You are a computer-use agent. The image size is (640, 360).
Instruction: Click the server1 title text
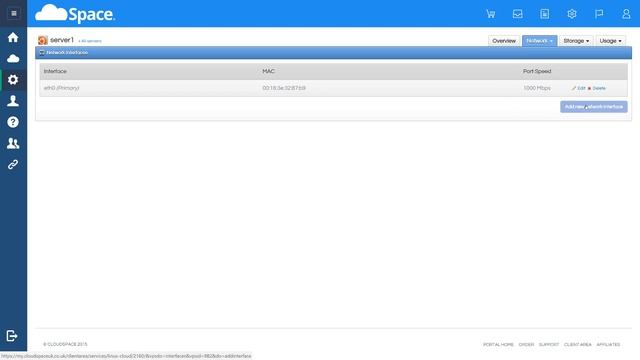pos(62,40)
